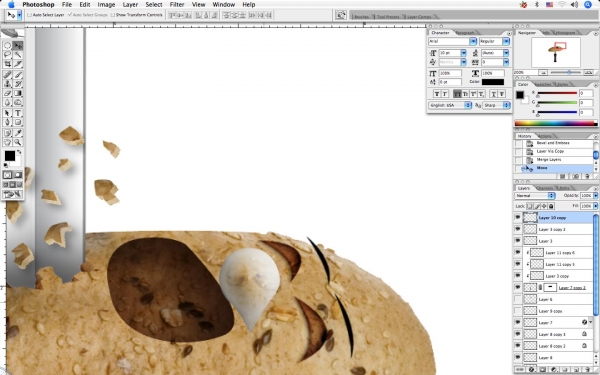Screen dimensions: 600x375
Task: Switch to the Paragraph tab
Action: click(465, 33)
